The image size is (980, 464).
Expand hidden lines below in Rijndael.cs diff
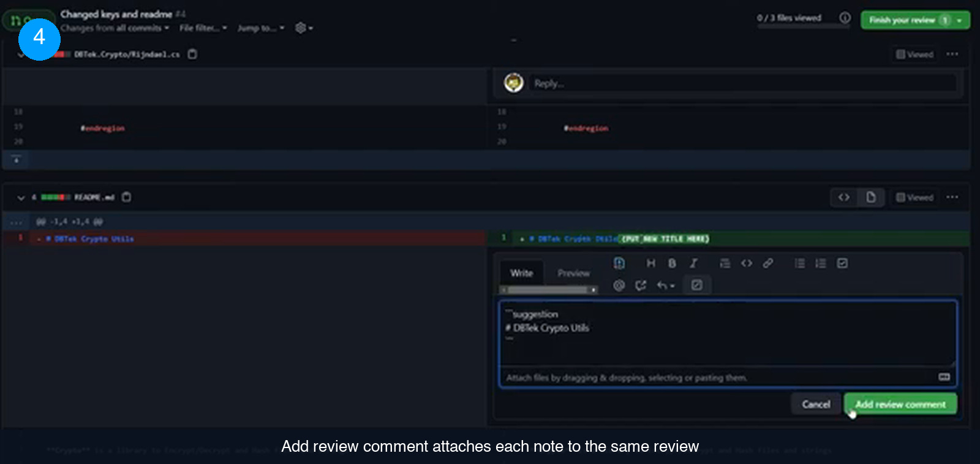16,159
